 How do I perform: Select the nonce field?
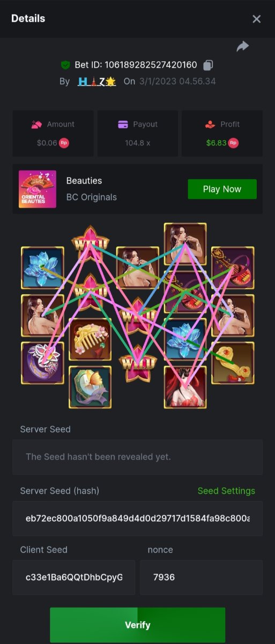[x=202, y=577]
